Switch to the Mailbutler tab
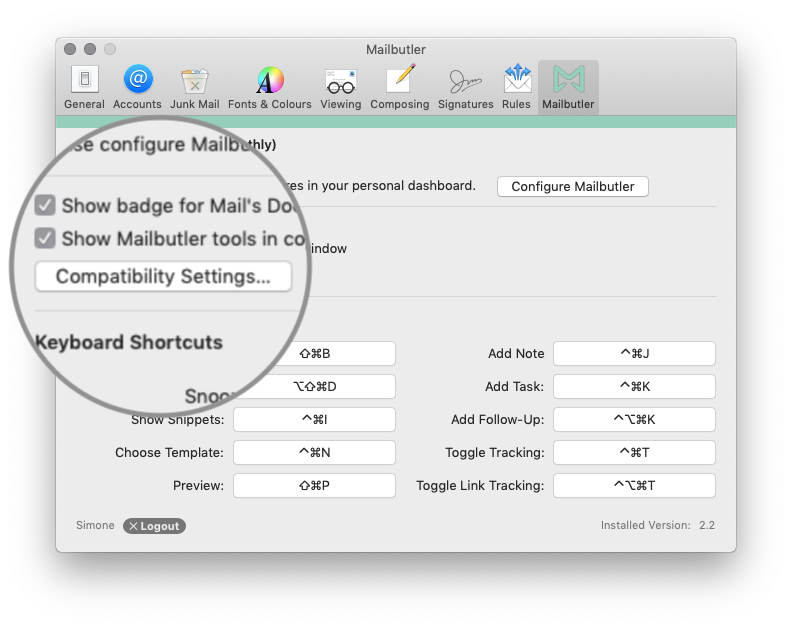 568,87
